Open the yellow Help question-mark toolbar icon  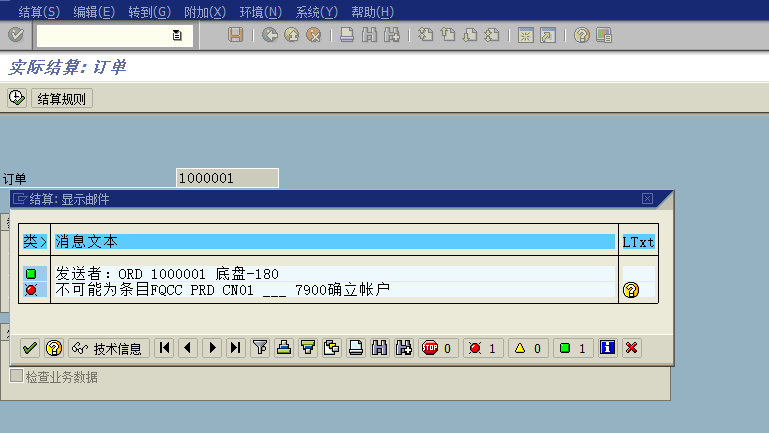tap(582, 35)
